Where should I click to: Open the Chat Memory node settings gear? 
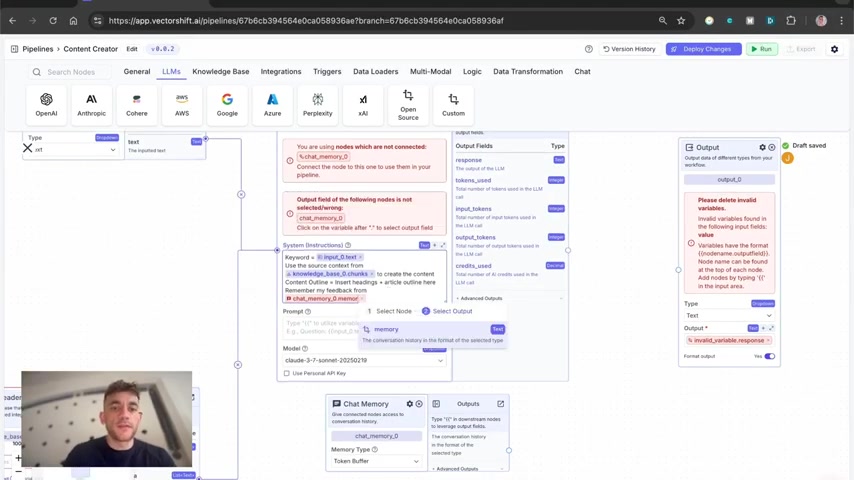(x=409, y=404)
